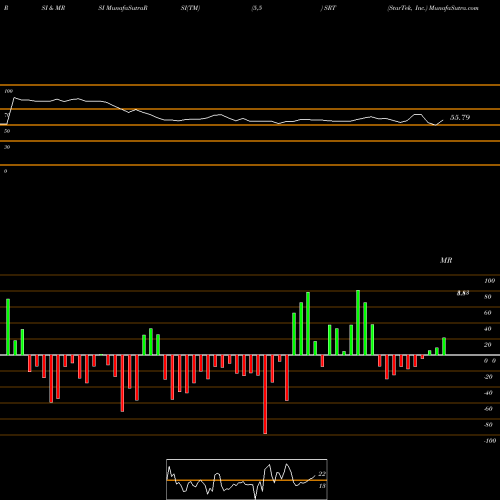Click the SRT ticker symbol in header

click(329, 8)
